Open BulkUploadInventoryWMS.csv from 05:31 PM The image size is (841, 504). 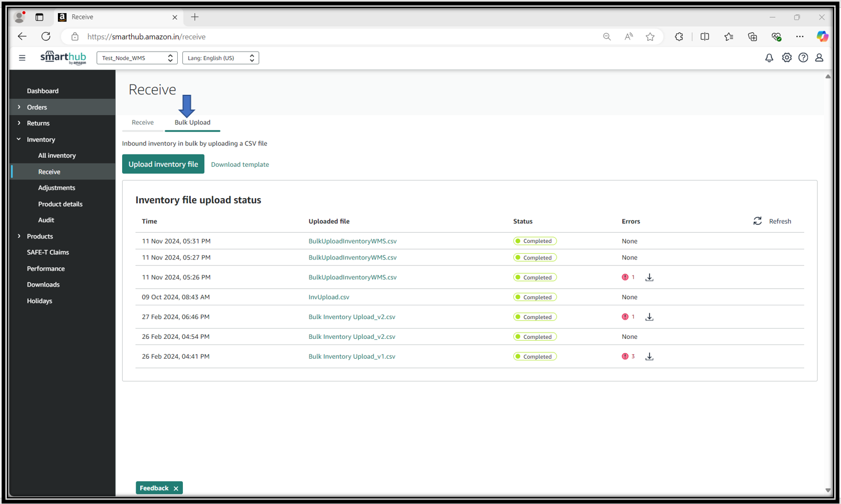pos(353,241)
